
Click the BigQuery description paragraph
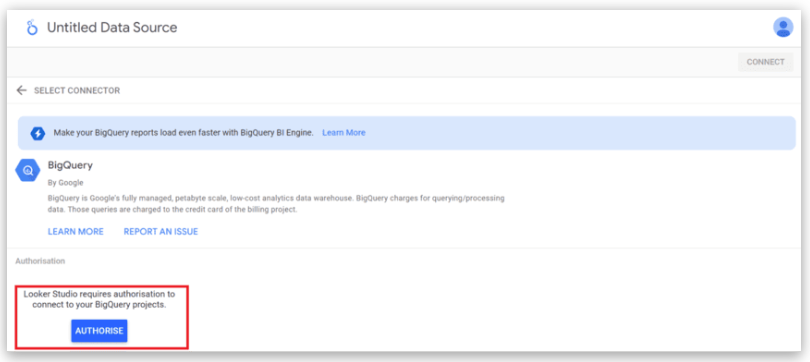[276, 204]
